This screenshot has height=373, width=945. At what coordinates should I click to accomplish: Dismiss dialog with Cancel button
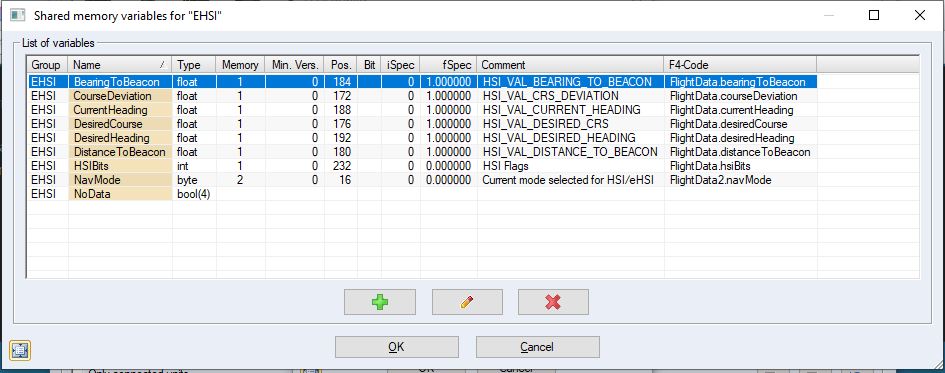tap(537, 347)
